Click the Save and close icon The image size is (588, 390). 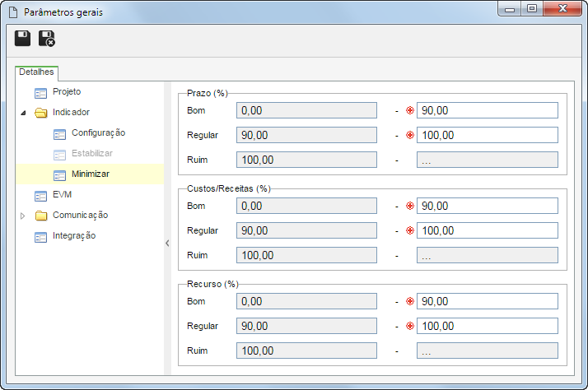(x=46, y=38)
